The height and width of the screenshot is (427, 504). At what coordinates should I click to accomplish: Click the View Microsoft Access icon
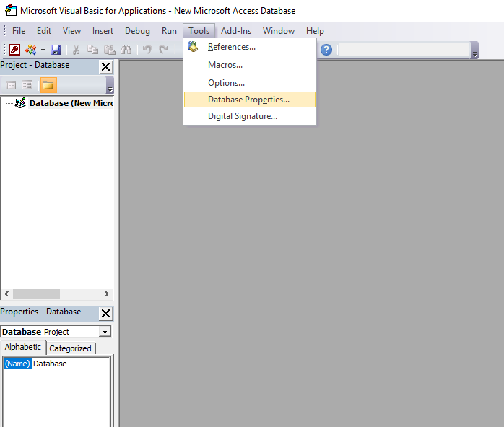pos(14,50)
